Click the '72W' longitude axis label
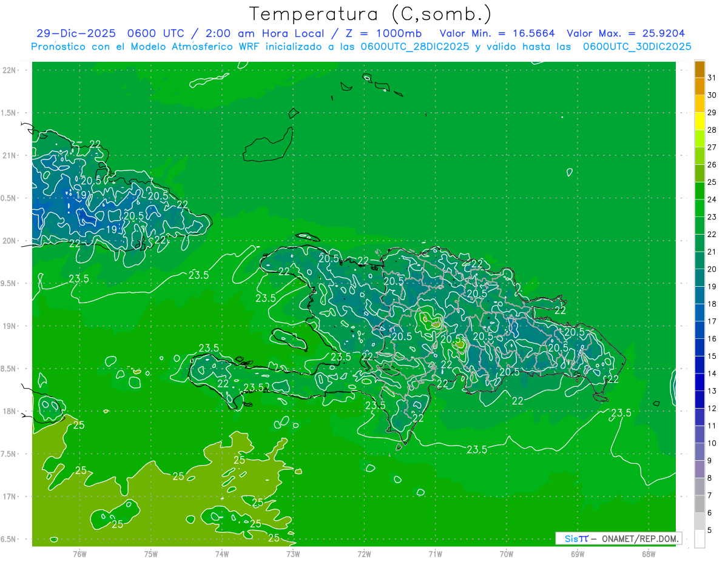 (x=364, y=553)
